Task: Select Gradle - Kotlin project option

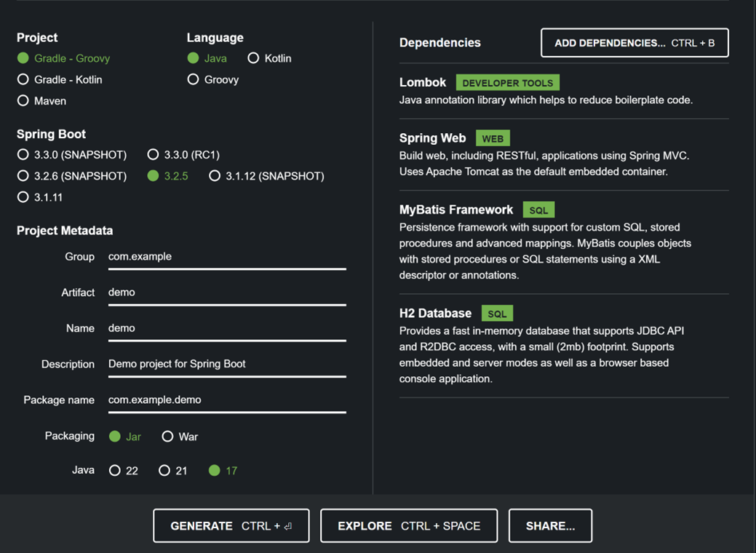Action: [60, 79]
